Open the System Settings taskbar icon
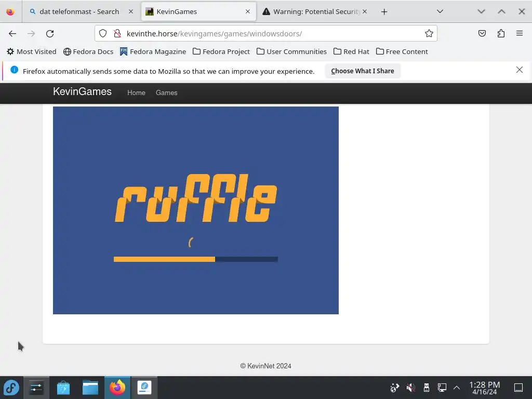The height and width of the screenshot is (399, 532). (36, 388)
